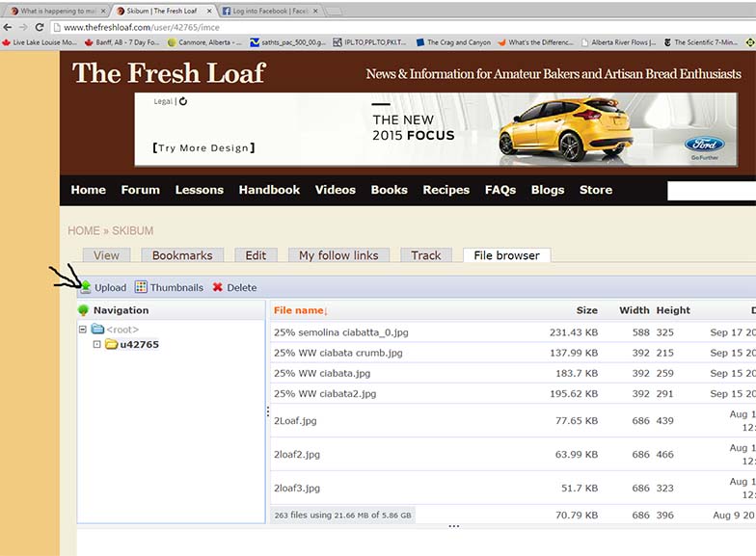
Task: Open the Thumbnails grid view
Action: point(141,287)
